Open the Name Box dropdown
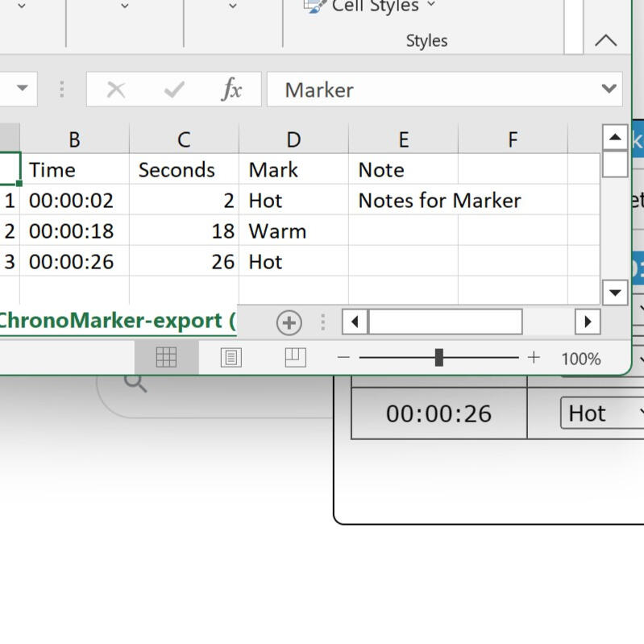The width and height of the screenshot is (644, 644). pos(22,89)
